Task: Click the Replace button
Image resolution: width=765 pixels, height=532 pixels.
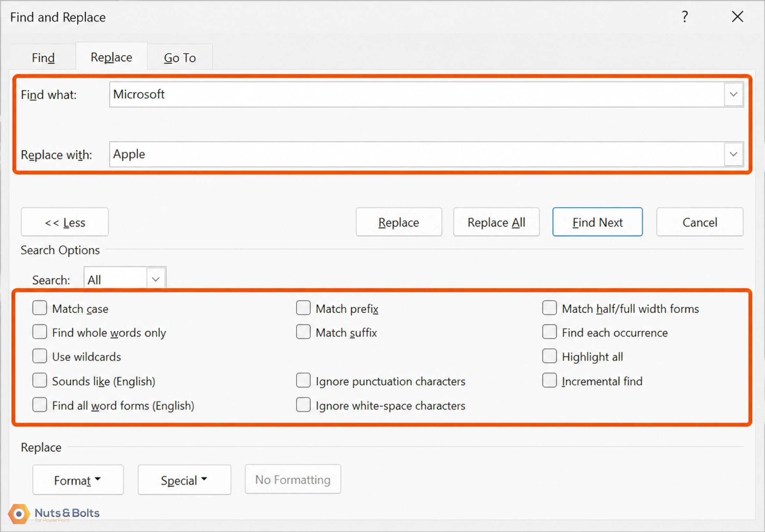Action: coord(399,222)
